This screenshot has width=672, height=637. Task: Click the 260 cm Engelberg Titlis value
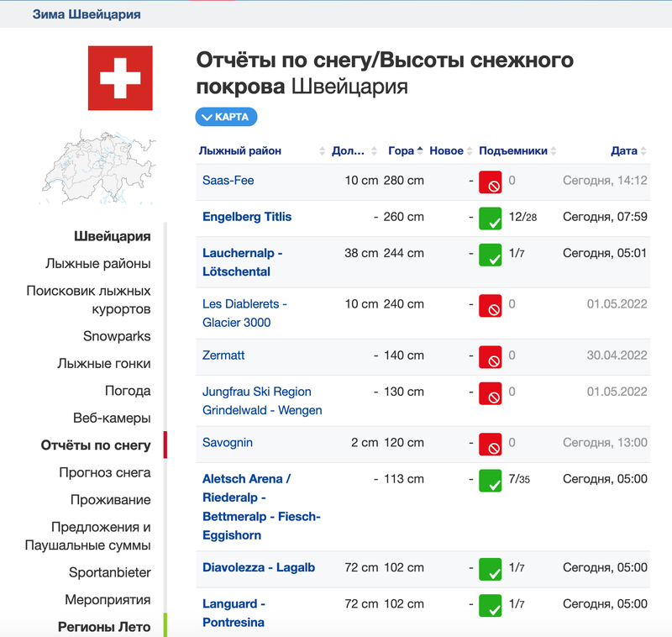[x=404, y=217]
